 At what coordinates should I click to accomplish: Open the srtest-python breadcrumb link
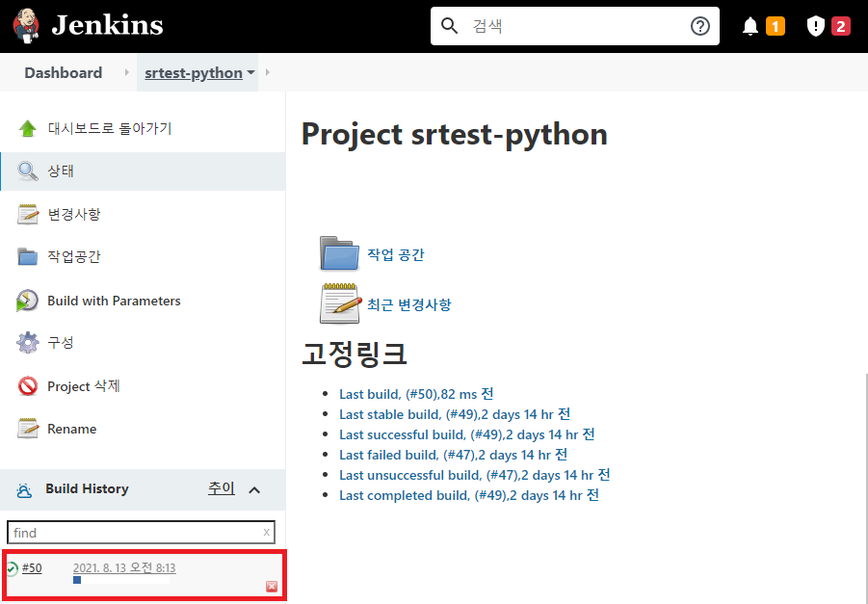(194, 72)
